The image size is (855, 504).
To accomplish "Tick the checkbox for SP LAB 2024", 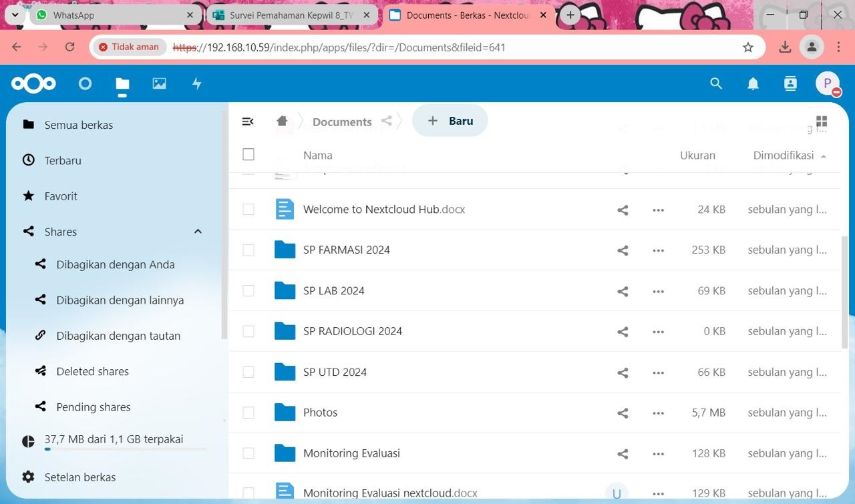I will pos(248,291).
